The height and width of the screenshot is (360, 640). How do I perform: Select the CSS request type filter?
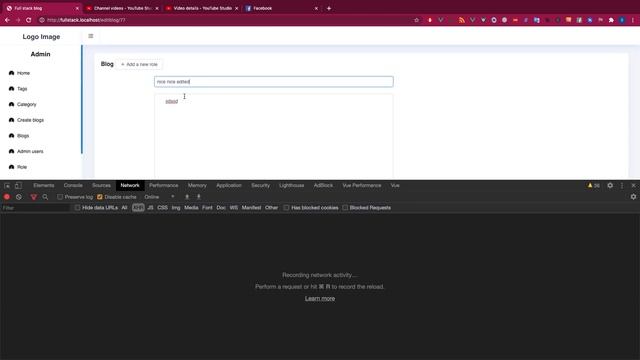pyautogui.click(x=162, y=208)
